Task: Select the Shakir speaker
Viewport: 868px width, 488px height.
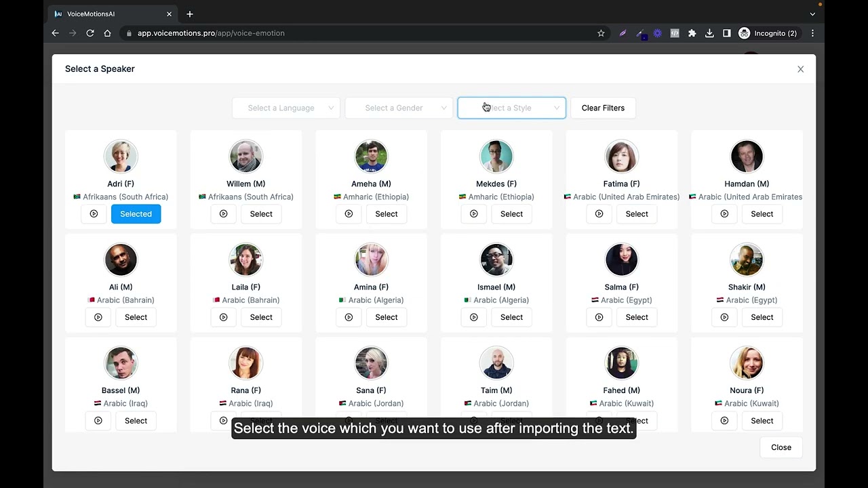Action: 762,317
